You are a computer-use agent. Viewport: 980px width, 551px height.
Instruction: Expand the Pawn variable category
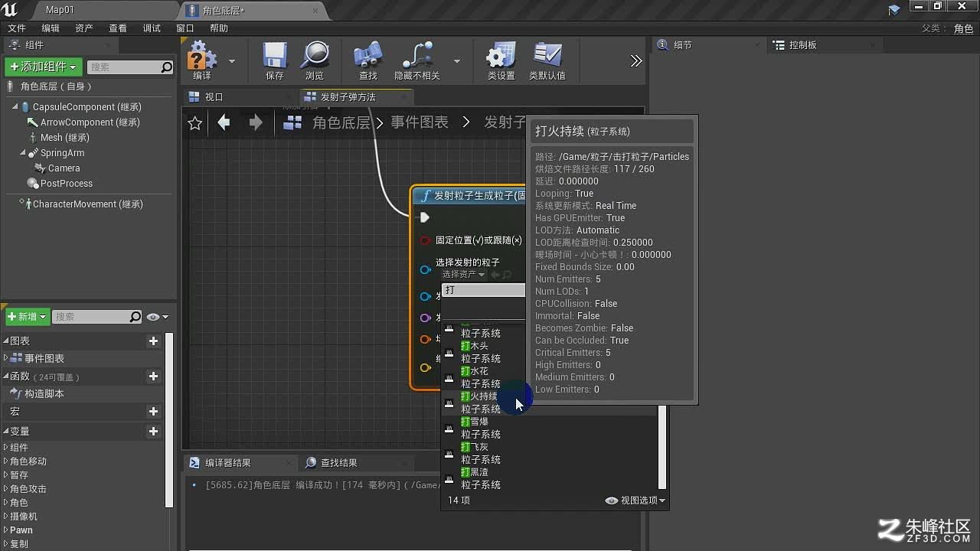click(x=6, y=530)
